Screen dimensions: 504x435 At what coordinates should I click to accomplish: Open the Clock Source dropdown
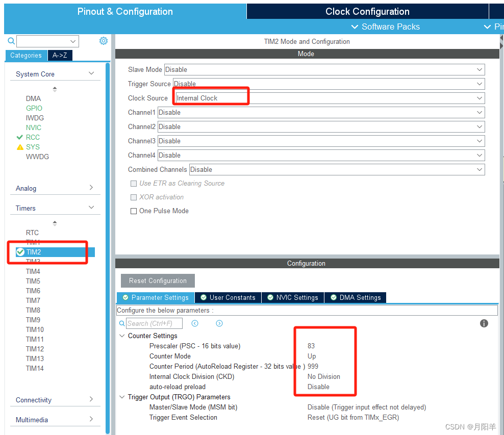pyautogui.click(x=478, y=98)
